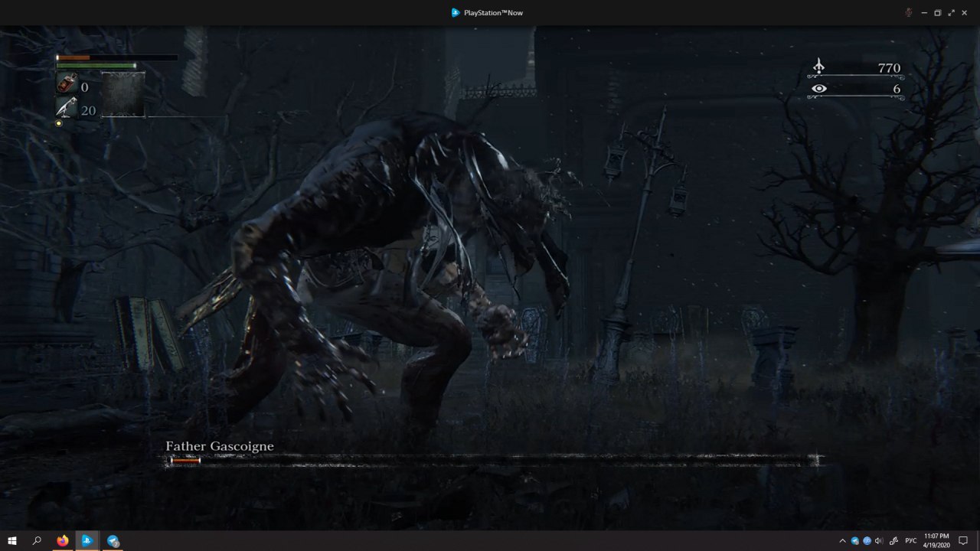Click the quicksilver bullet icon
The width and height of the screenshot is (980, 551).
(x=67, y=108)
